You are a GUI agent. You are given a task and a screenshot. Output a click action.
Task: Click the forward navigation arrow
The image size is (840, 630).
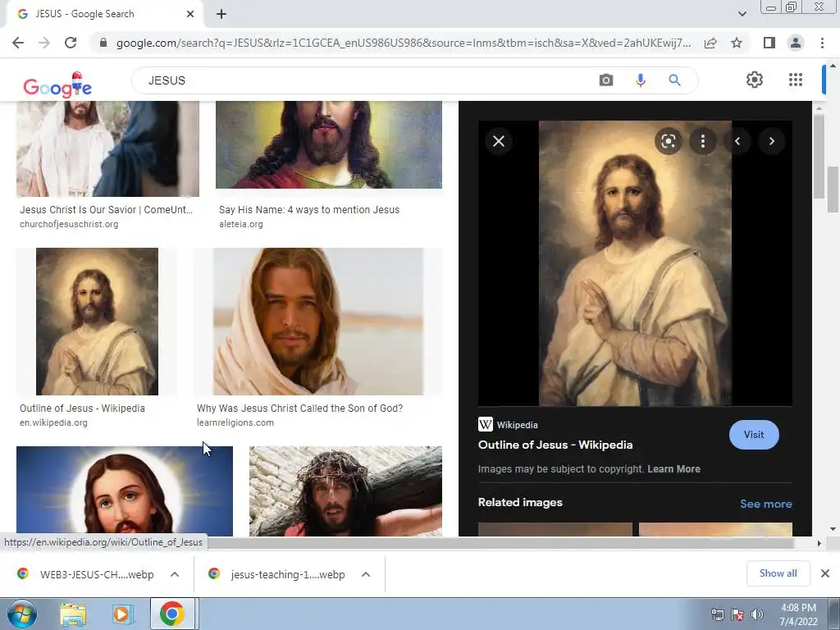pyautogui.click(x=44, y=43)
